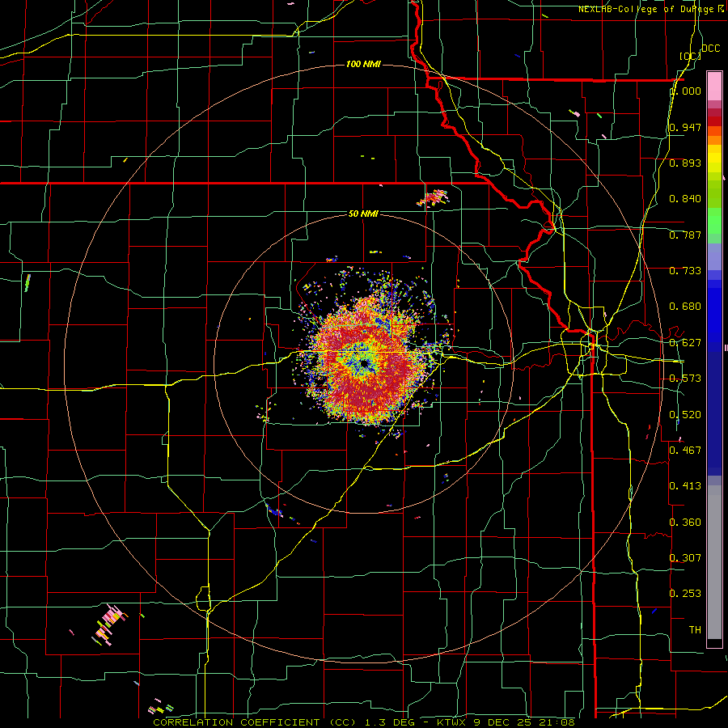
Task: Select the 0.893 legend value
Action: point(685,163)
